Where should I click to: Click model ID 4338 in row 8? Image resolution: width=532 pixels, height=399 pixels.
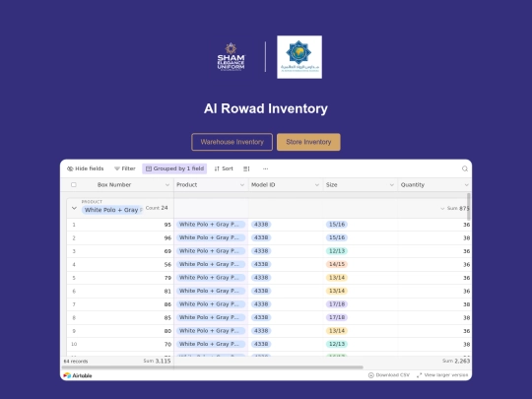(261, 317)
